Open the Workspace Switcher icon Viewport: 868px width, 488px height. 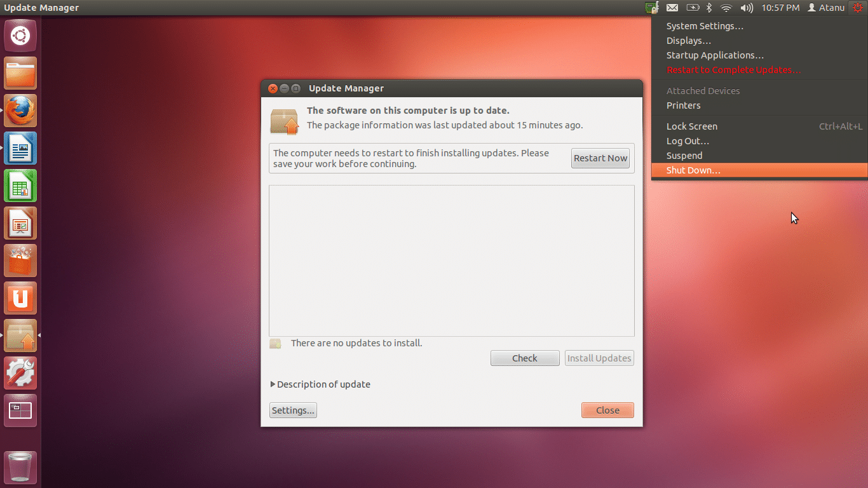[x=20, y=410]
